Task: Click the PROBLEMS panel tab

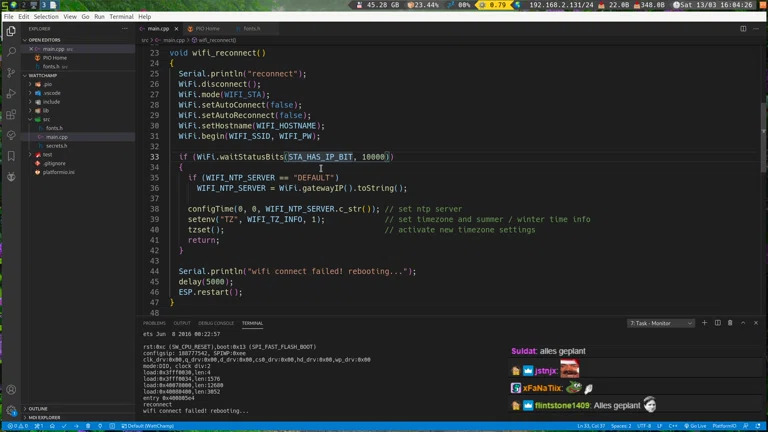Action: coord(154,323)
